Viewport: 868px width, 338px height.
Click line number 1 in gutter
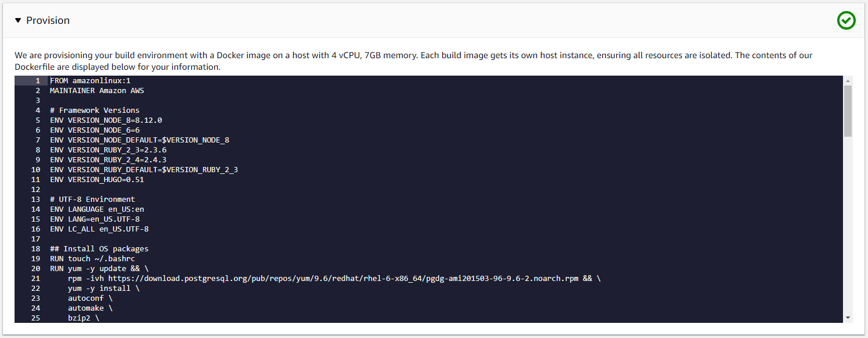pos(37,81)
